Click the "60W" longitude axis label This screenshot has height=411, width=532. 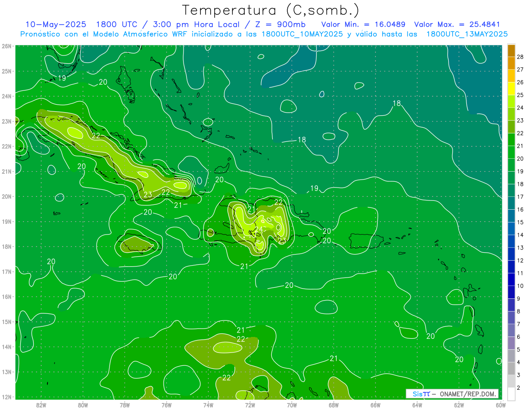pyautogui.click(x=501, y=405)
